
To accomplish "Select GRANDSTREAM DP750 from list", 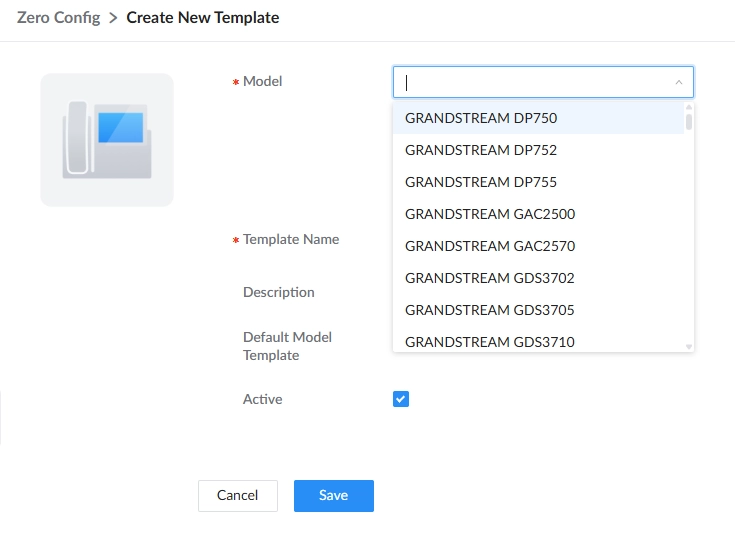I will coord(538,118).
